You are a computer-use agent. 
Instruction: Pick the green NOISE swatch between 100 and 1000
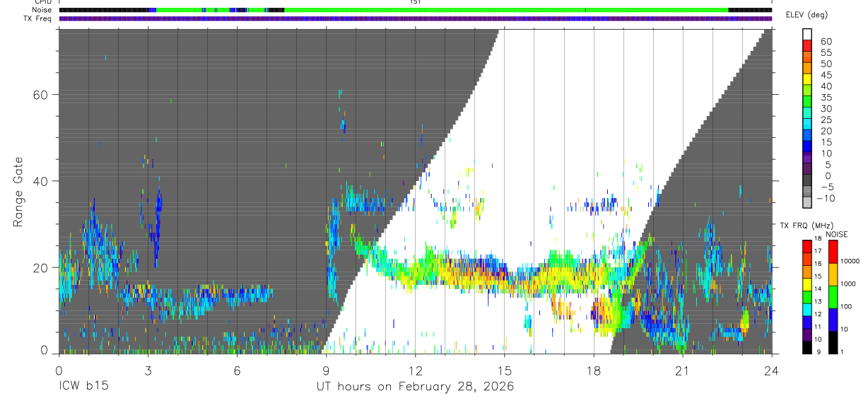click(x=833, y=296)
